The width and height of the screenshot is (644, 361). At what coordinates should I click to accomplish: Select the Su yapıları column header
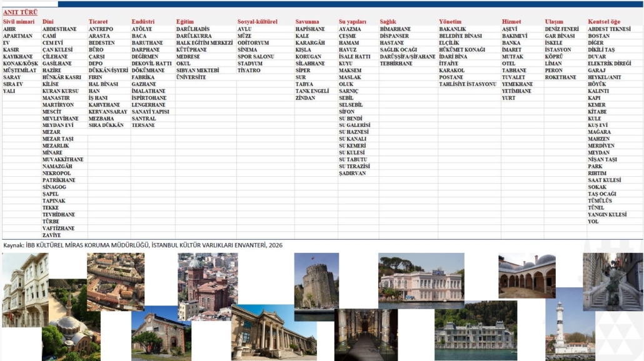(x=353, y=22)
